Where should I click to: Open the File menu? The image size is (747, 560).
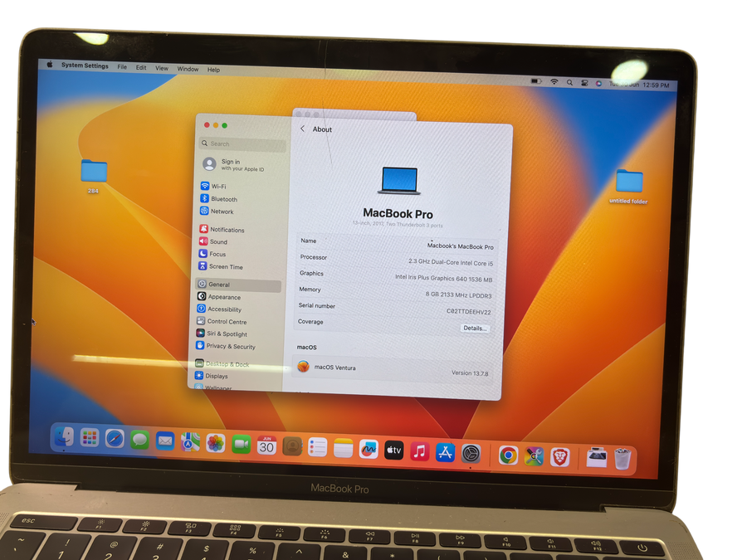(x=123, y=66)
